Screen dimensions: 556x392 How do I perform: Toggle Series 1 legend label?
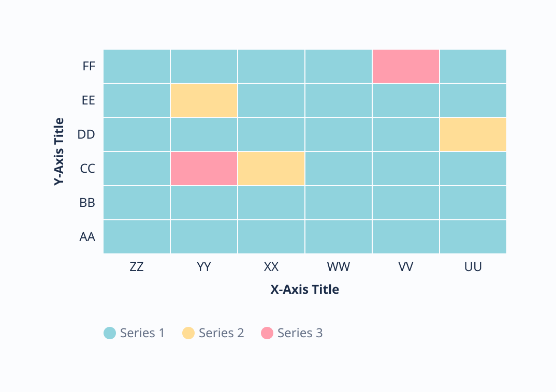(x=142, y=333)
